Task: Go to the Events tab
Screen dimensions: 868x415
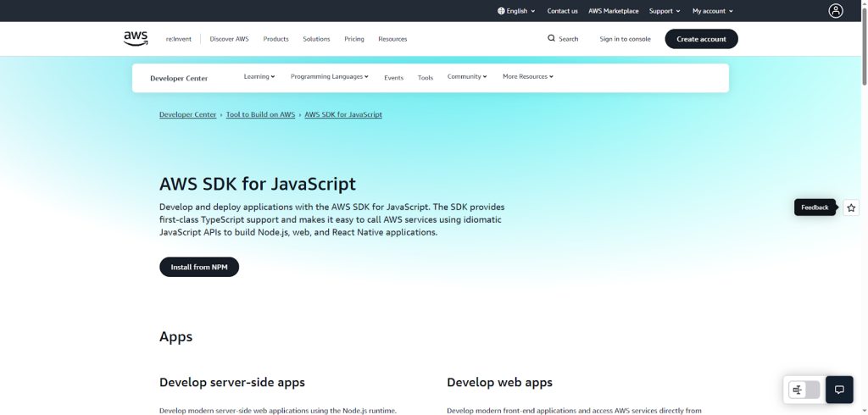Action: click(x=393, y=78)
